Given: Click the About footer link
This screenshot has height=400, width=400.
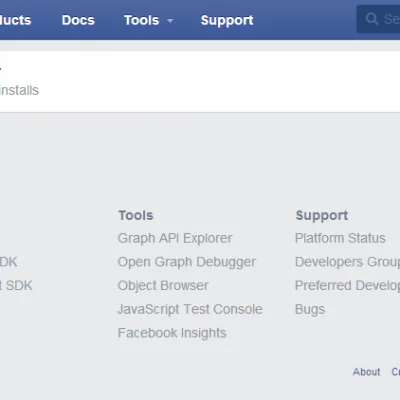Looking at the screenshot, I should click(x=366, y=372).
